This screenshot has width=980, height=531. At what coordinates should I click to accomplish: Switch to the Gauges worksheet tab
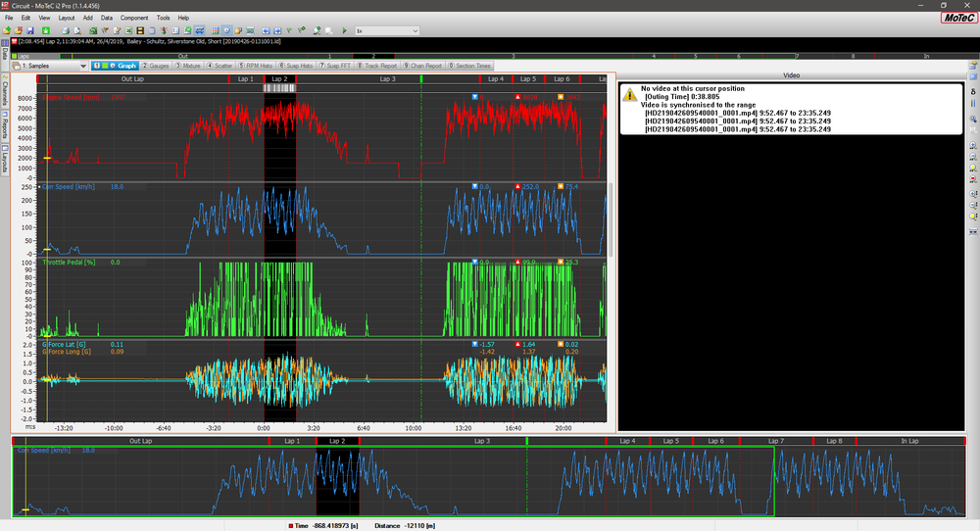[156, 66]
